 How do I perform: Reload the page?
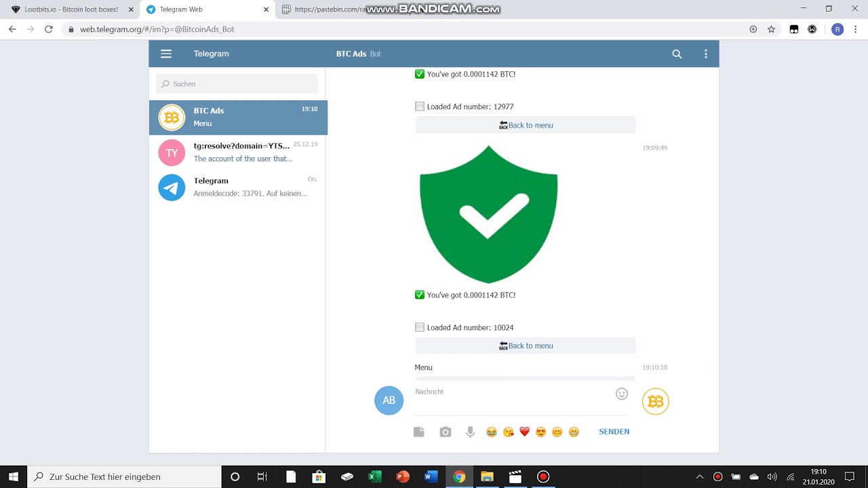click(48, 29)
